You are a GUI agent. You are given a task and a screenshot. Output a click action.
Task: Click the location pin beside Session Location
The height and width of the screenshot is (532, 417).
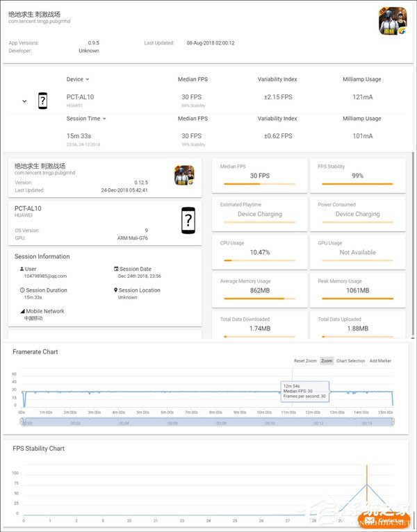pyautogui.click(x=116, y=290)
